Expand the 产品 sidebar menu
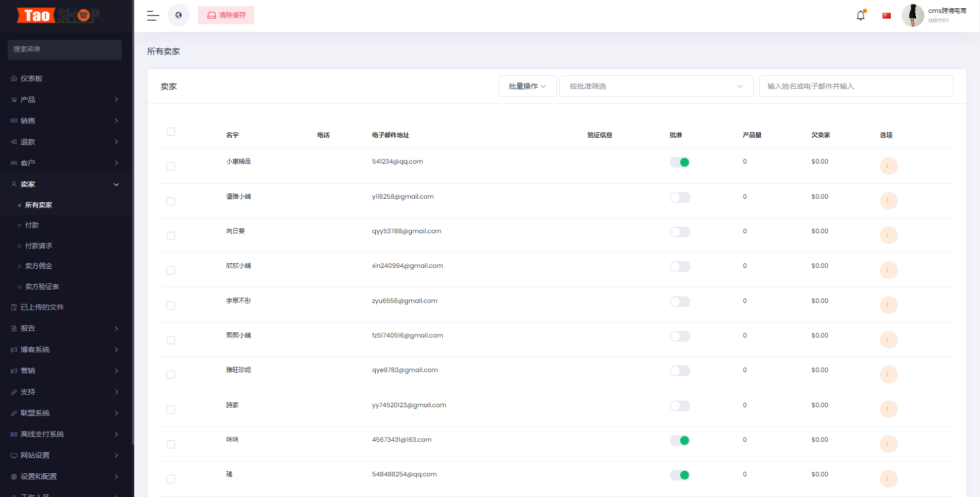Image resolution: width=980 pixels, height=497 pixels. 65,100
